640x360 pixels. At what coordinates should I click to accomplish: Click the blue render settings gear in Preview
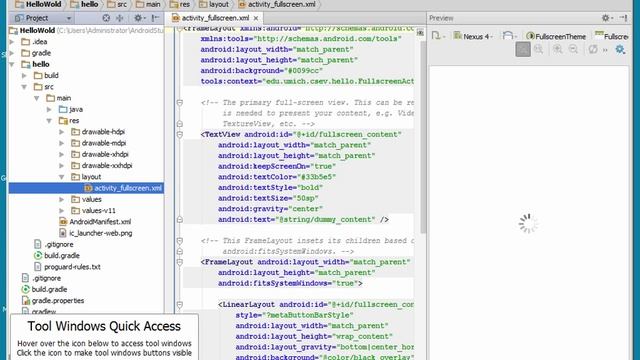[x=620, y=50]
